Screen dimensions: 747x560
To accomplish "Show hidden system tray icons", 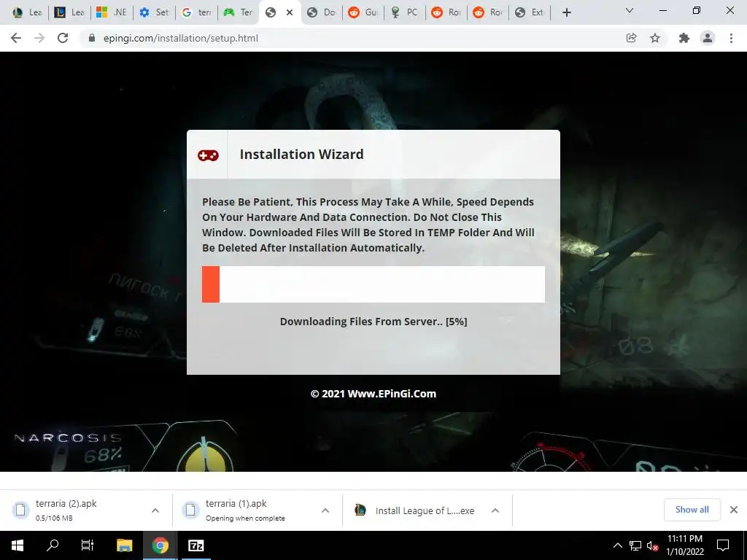I will pos(617,545).
